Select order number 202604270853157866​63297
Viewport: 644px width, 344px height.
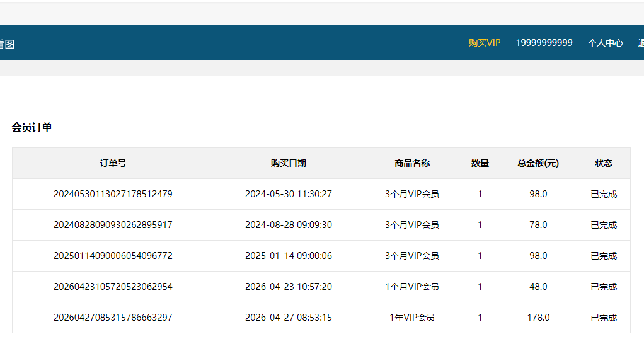click(x=113, y=318)
